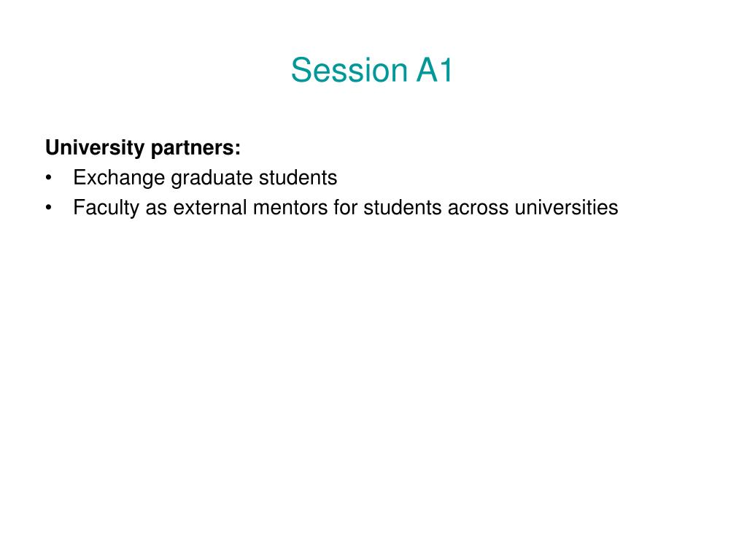Click the bullet marker before 'Faculty'
Screen dimensions: 747x560
[x=48, y=208]
